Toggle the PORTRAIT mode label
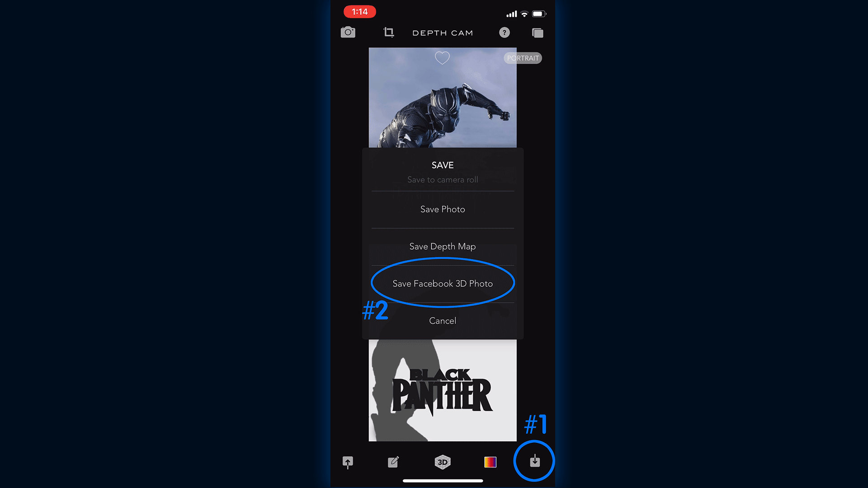Screen dimensions: 868x488 tap(523, 58)
